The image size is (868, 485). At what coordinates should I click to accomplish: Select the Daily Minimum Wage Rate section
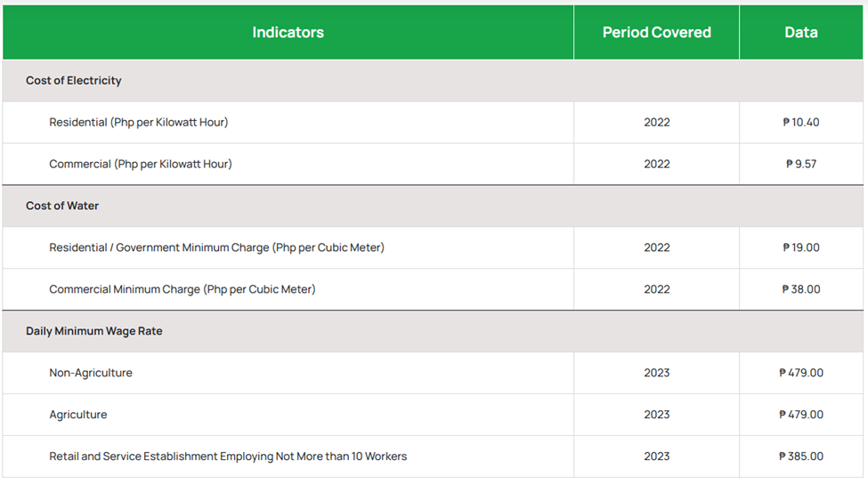click(93, 331)
